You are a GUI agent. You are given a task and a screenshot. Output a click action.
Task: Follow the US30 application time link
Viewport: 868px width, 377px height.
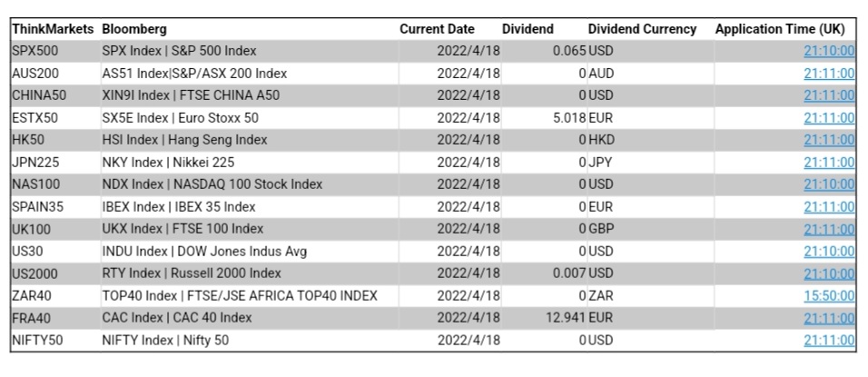[828, 252]
